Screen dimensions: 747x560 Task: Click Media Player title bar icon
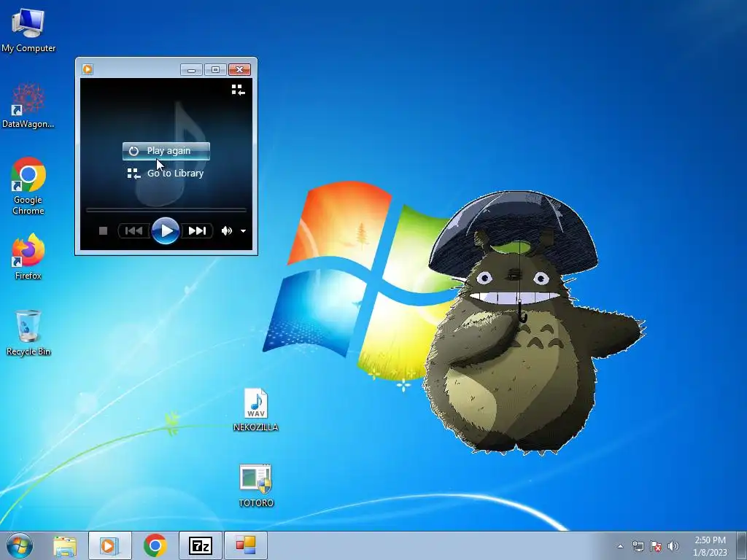88,69
